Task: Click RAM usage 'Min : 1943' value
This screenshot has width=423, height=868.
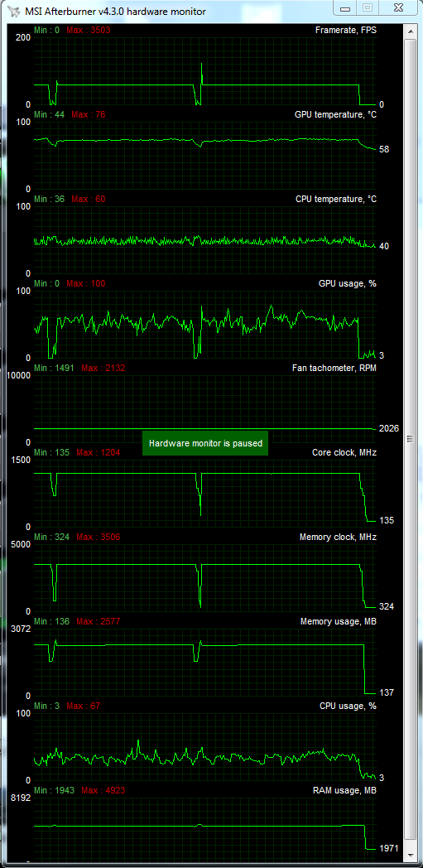Action: 54,790
